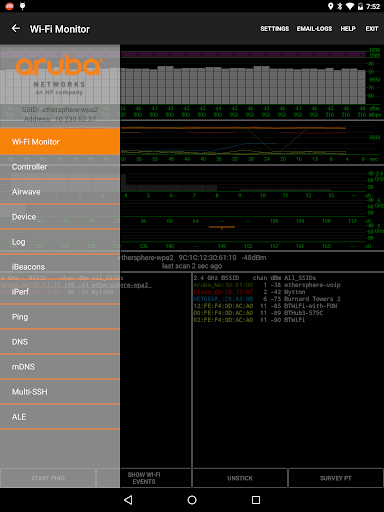This screenshot has height=512, width=384.
Task: Tap the Aruba Networks logo
Action: point(59,74)
